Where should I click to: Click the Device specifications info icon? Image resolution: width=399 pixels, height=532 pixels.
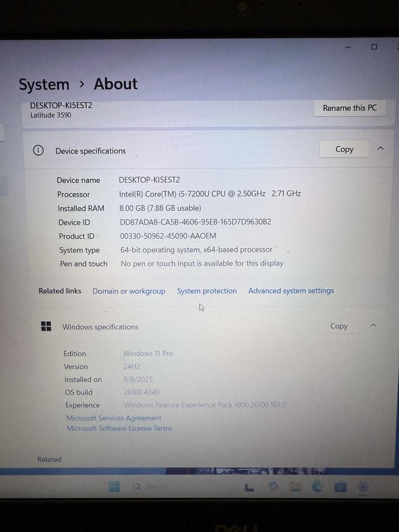coord(38,150)
